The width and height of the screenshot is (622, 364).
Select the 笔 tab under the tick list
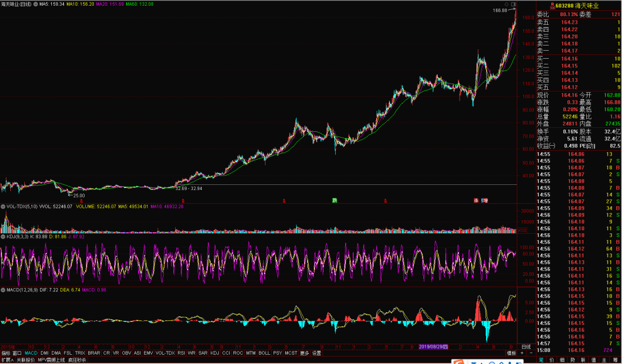tap(541, 360)
